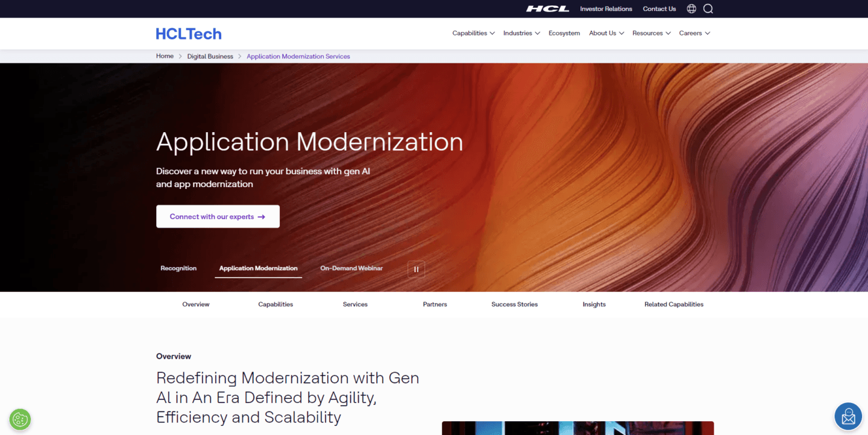This screenshot has width=868, height=435.
Task: Open the envelope contact icon
Action: tap(848, 416)
